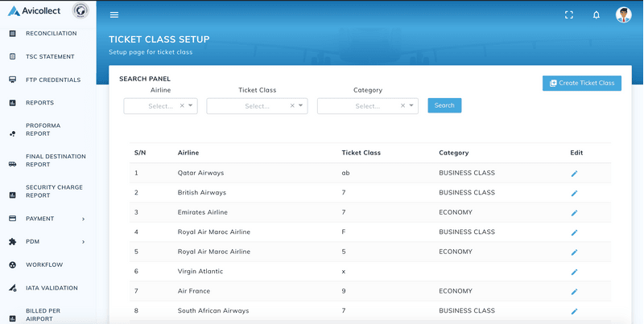Open FTP Credentials page
Screen dimensions: 644x324
click(53, 80)
